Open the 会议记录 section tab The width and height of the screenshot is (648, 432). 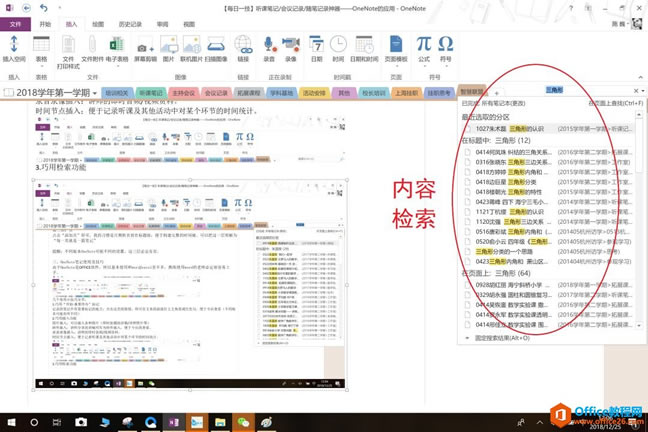[x=217, y=93]
